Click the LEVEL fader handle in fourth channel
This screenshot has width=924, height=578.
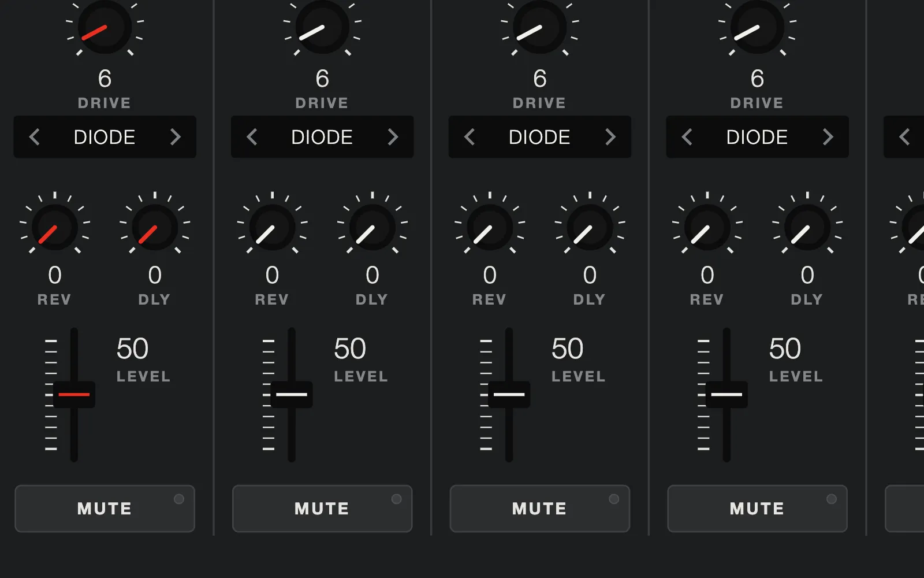click(726, 395)
